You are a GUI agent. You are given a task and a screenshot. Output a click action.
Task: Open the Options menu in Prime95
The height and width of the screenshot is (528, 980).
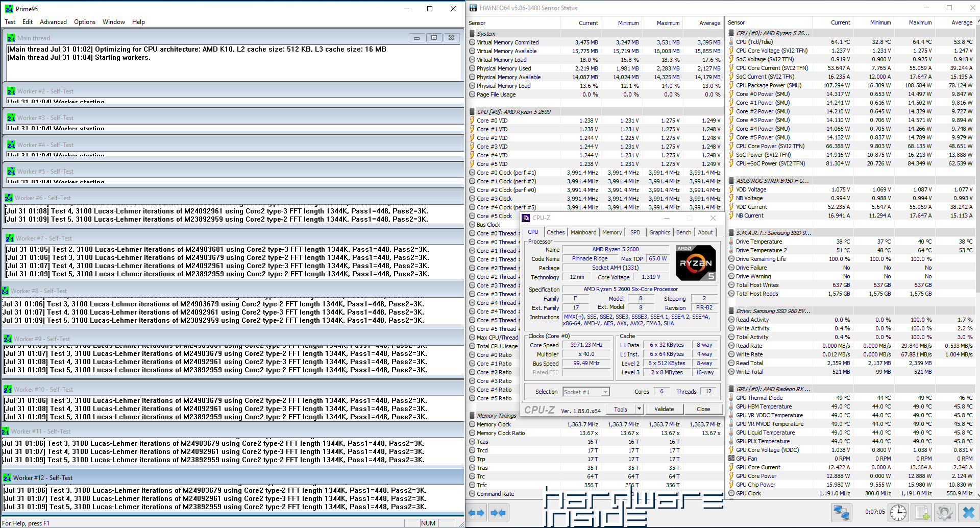point(85,22)
